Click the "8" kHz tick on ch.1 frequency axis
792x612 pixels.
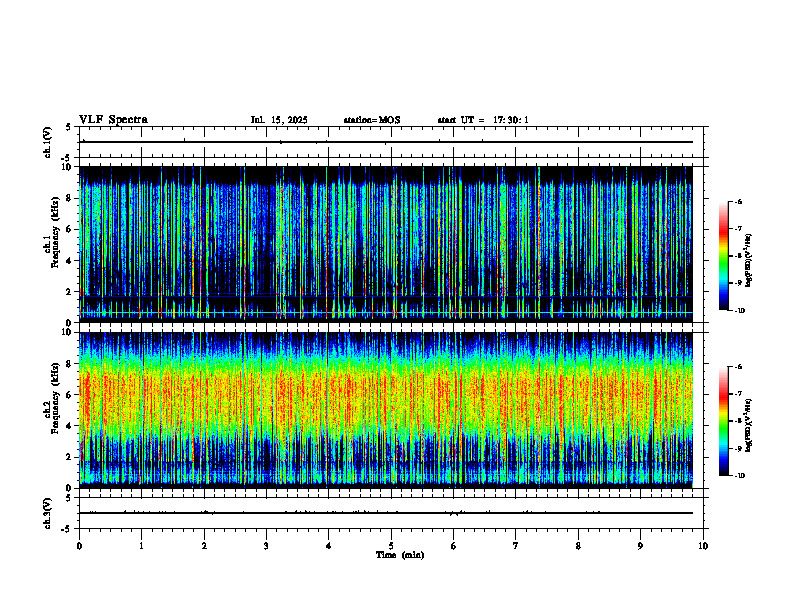(x=70, y=198)
